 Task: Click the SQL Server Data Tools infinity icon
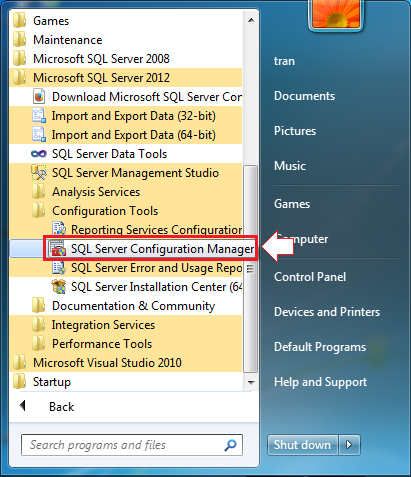click(x=39, y=154)
